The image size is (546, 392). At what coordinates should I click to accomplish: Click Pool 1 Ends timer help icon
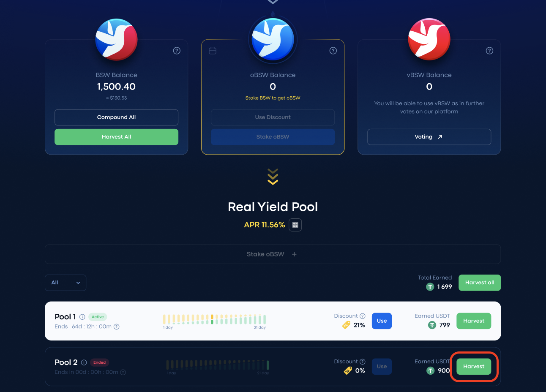(x=117, y=327)
